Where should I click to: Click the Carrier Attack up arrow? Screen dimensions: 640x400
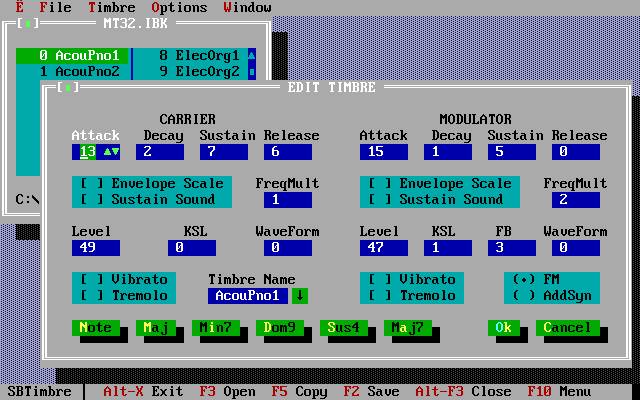[107, 152]
